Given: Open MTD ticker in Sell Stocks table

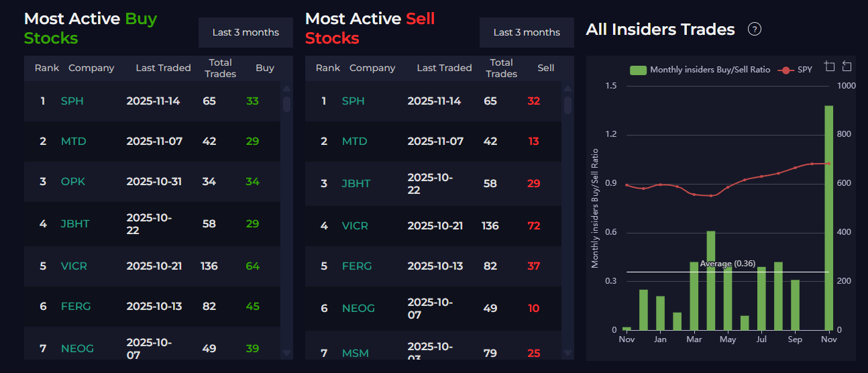Looking at the screenshot, I should (x=354, y=142).
